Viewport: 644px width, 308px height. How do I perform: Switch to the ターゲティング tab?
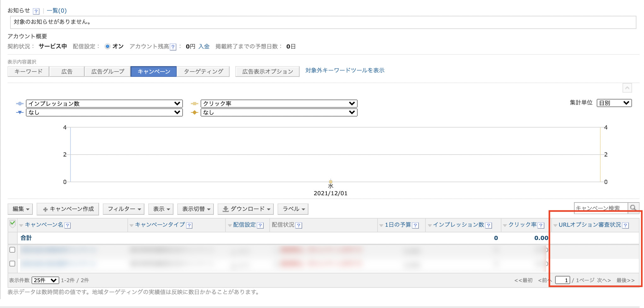[x=203, y=71]
